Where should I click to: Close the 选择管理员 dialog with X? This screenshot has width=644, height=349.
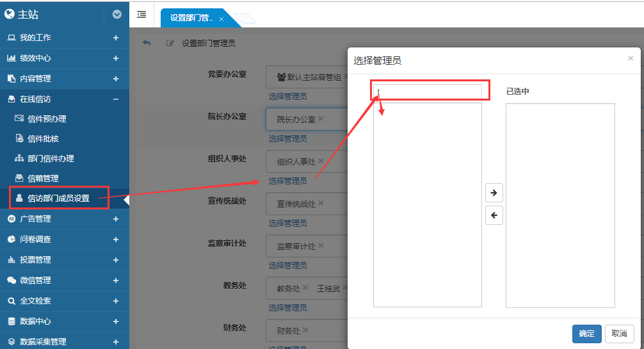(630, 58)
